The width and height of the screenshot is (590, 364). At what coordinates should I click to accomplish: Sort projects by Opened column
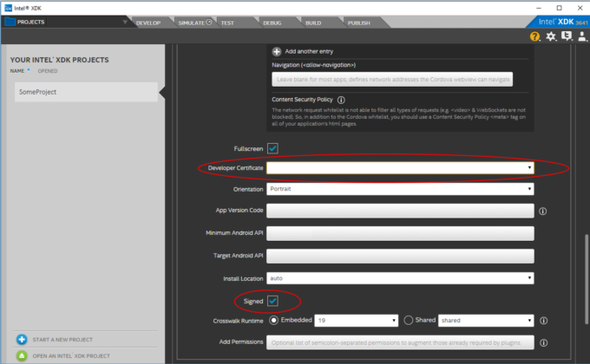pos(48,71)
